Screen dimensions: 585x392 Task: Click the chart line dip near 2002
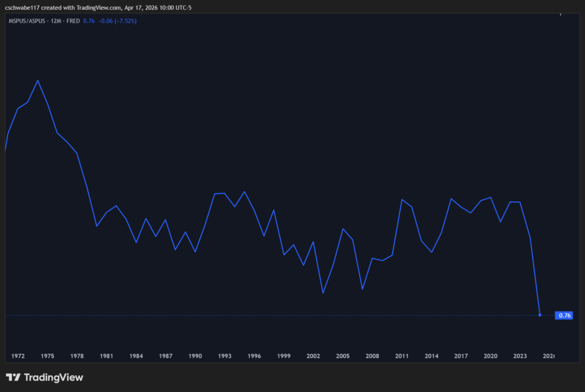click(x=323, y=292)
